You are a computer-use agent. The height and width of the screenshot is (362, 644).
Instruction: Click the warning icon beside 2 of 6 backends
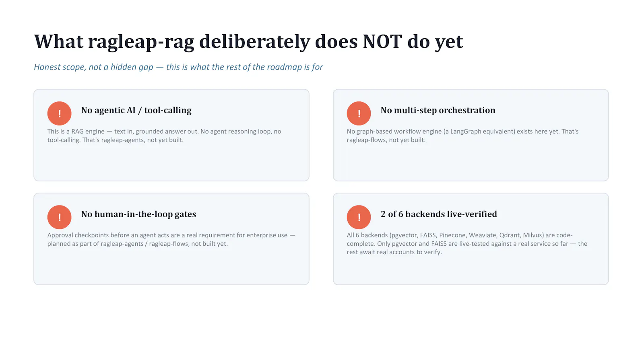[359, 217]
